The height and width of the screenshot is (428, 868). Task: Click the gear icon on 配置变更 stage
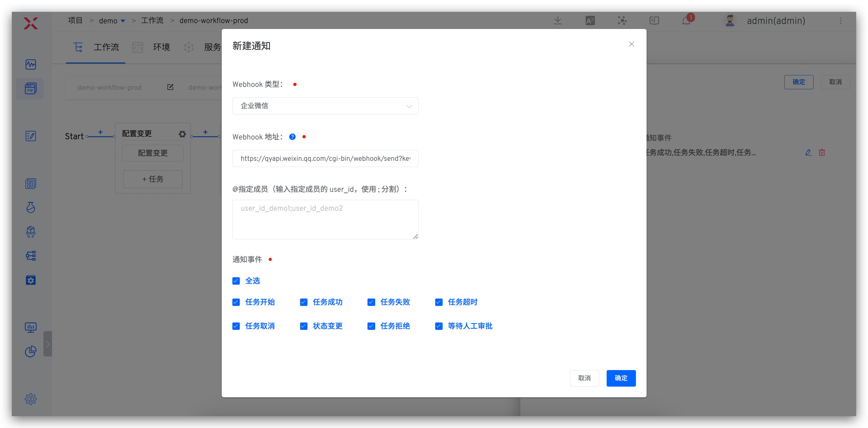point(182,134)
